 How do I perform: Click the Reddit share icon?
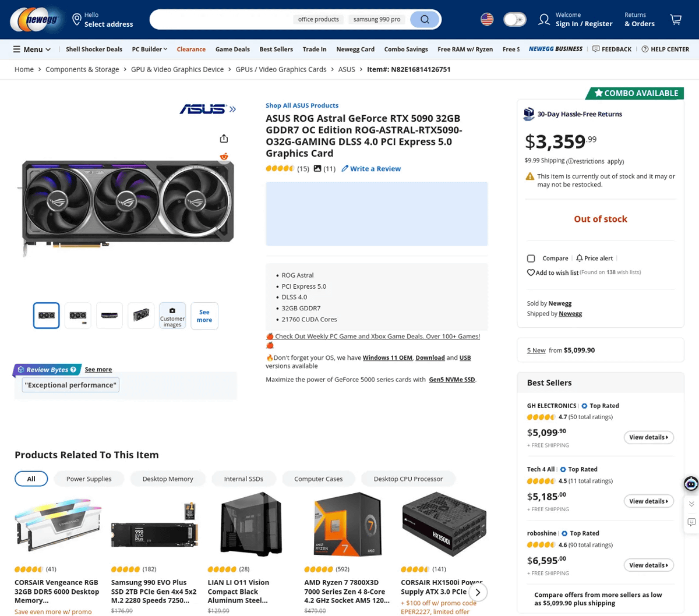coord(224,157)
